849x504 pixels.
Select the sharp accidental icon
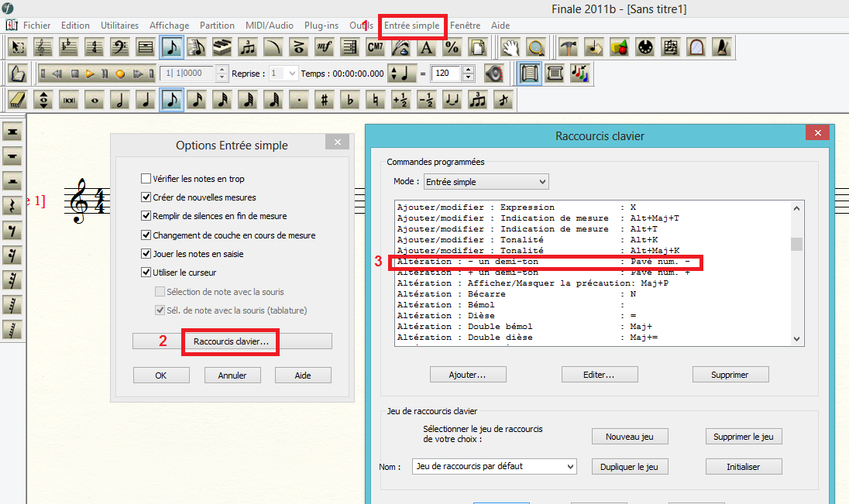coord(325,100)
